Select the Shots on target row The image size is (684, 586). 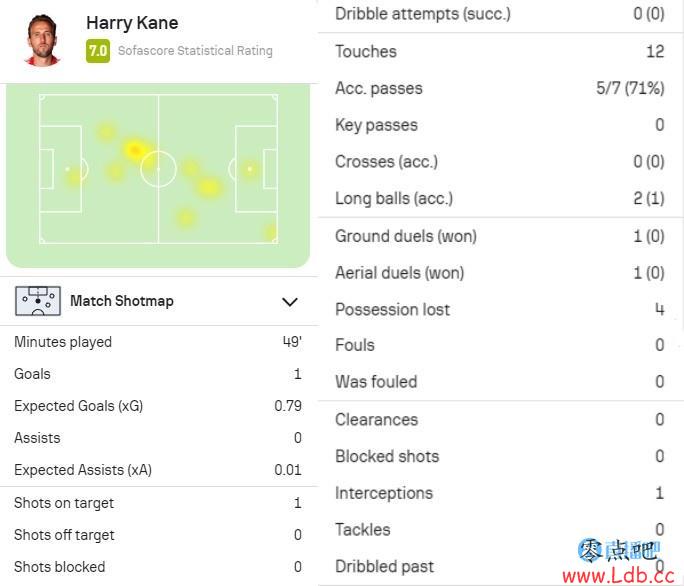[158, 503]
